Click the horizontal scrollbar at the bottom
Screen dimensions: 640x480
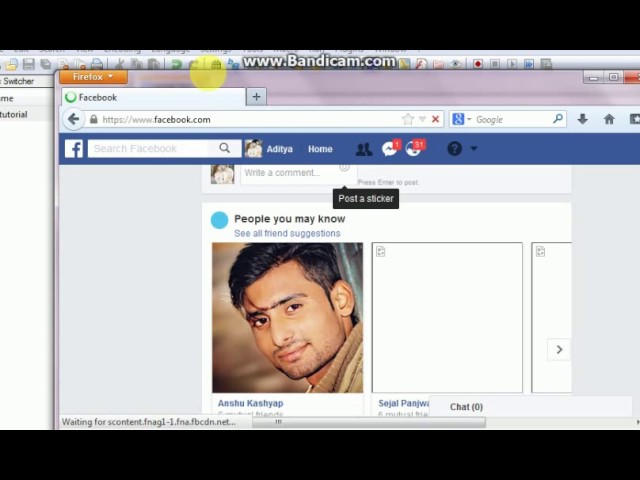(x=369, y=422)
